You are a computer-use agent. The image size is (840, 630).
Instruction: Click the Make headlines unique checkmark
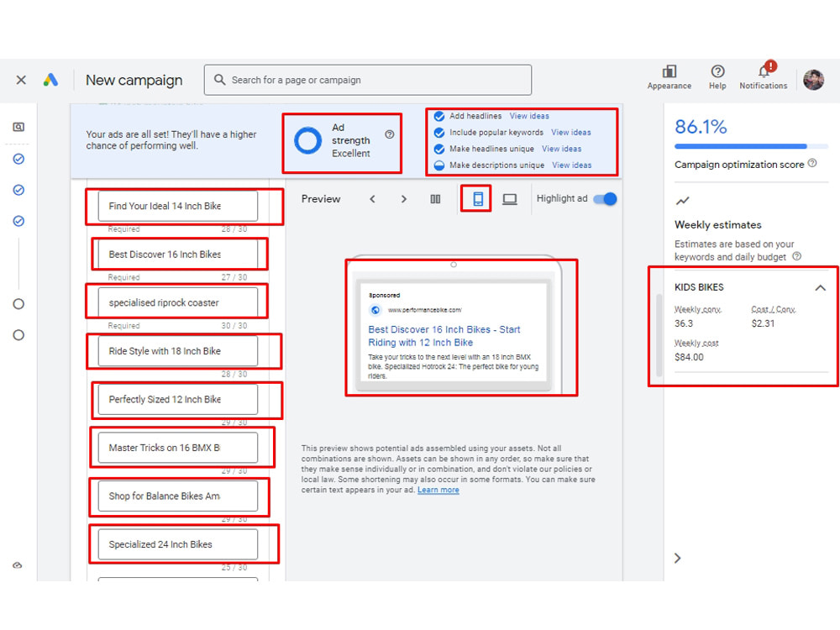(439, 149)
